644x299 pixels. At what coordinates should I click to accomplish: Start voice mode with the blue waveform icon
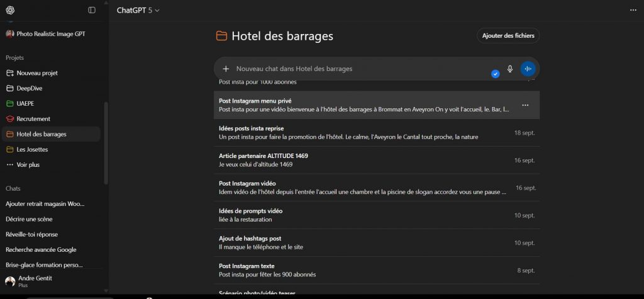(x=528, y=69)
